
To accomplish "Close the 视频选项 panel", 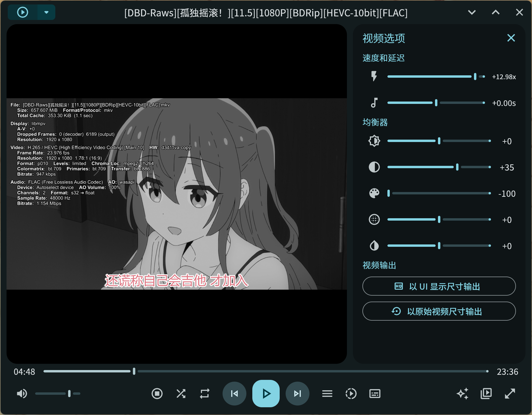I will pos(511,38).
